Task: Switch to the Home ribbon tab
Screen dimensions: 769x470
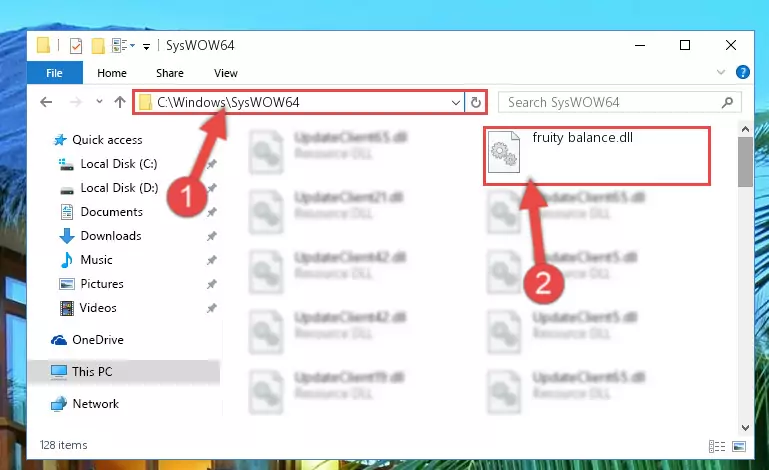Action: pos(112,73)
